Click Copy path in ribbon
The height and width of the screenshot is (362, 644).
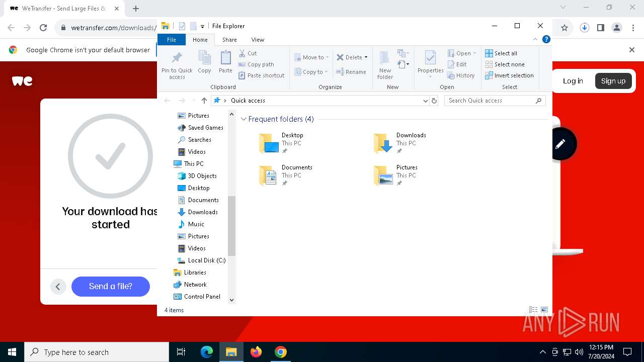click(256, 64)
